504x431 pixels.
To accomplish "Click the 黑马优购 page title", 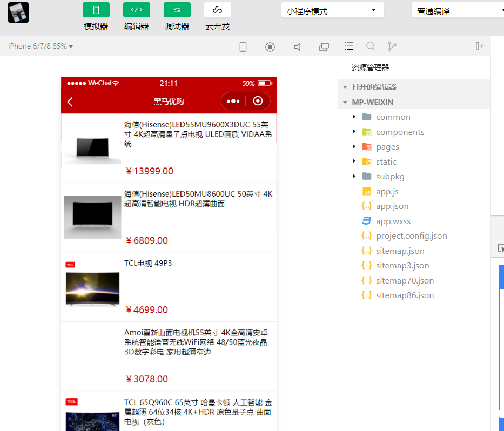I will [x=169, y=102].
